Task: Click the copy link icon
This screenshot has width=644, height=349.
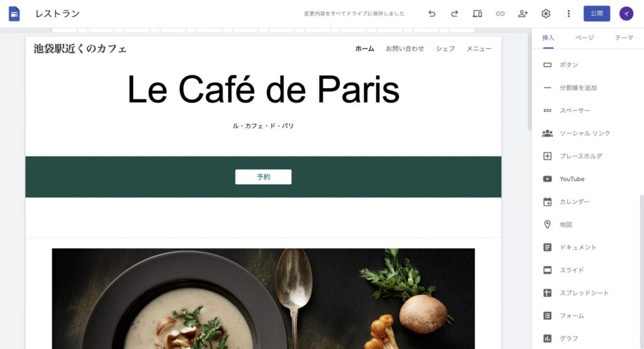Action: (500, 14)
